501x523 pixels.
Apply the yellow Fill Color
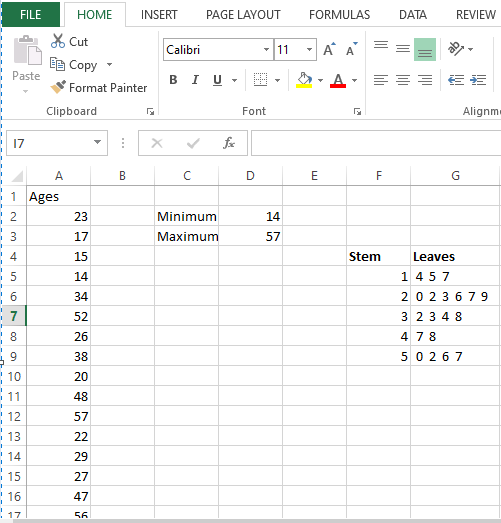coord(304,80)
